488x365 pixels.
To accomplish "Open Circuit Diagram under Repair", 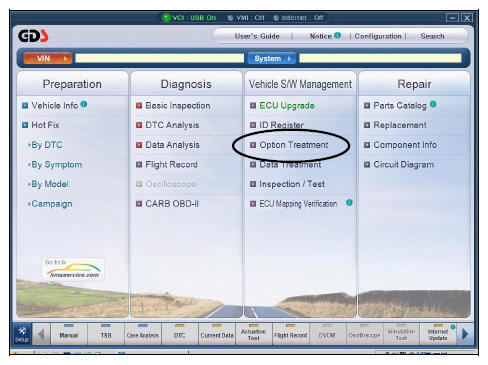I will (x=403, y=164).
